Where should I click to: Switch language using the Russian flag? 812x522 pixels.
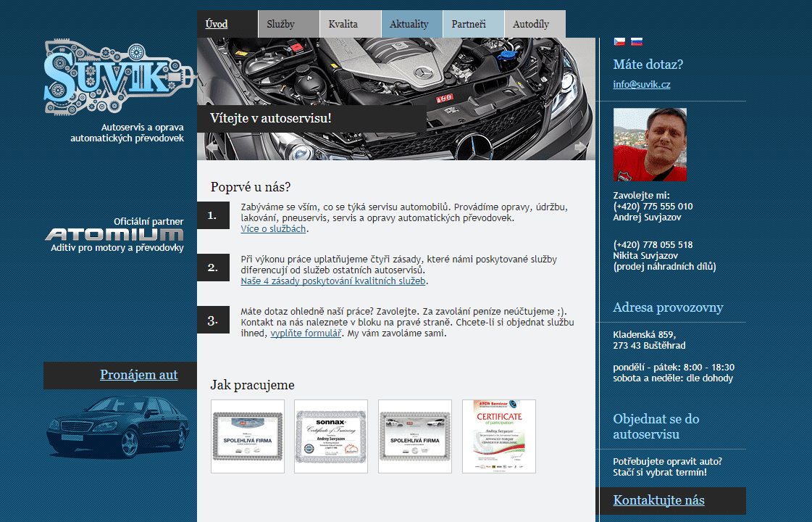(637, 42)
